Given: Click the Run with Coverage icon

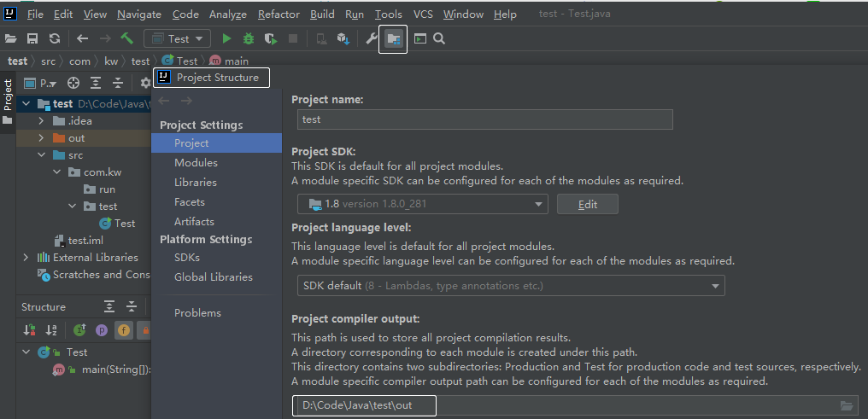Looking at the screenshot, I should [271, 38].
